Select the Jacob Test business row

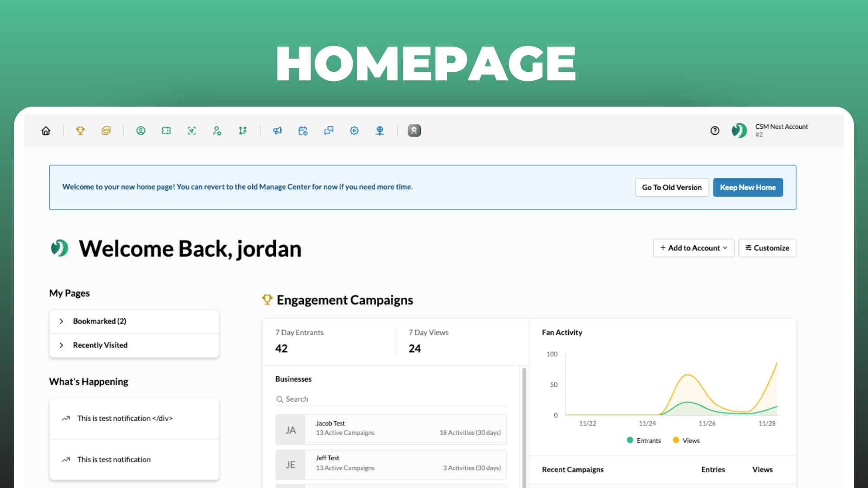(391, 429)
